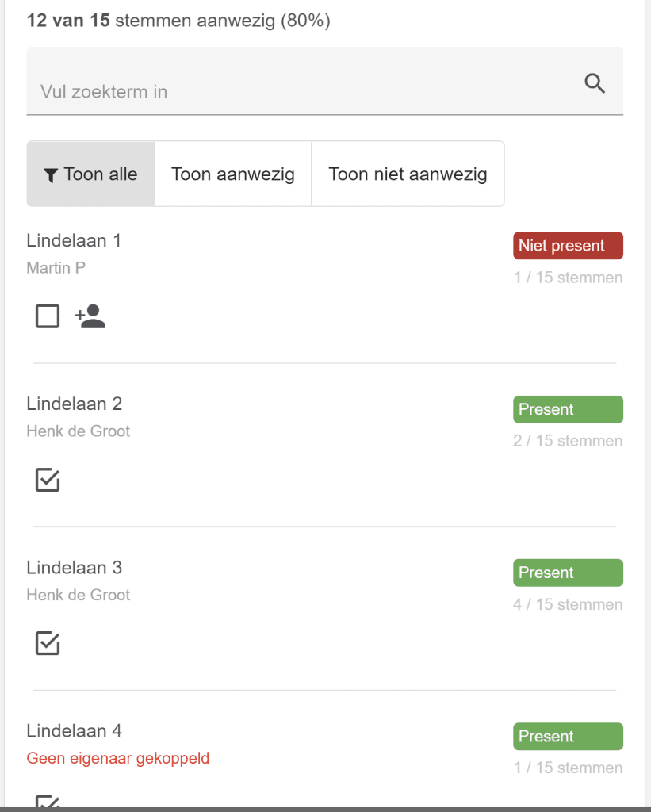Click the Lindelaan 4 entry title
The image size is (651, 812).
pyautogui.click(x=74, y=730)
